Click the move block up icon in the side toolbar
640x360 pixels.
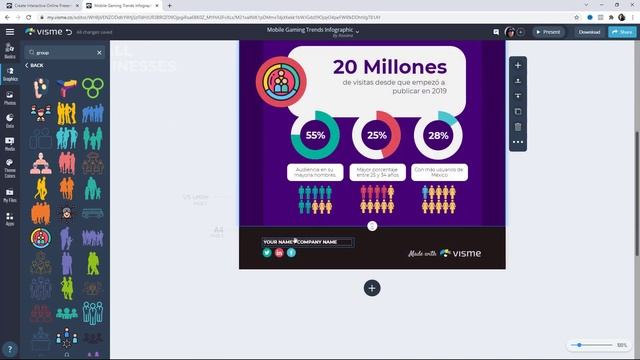coord(518,81)
